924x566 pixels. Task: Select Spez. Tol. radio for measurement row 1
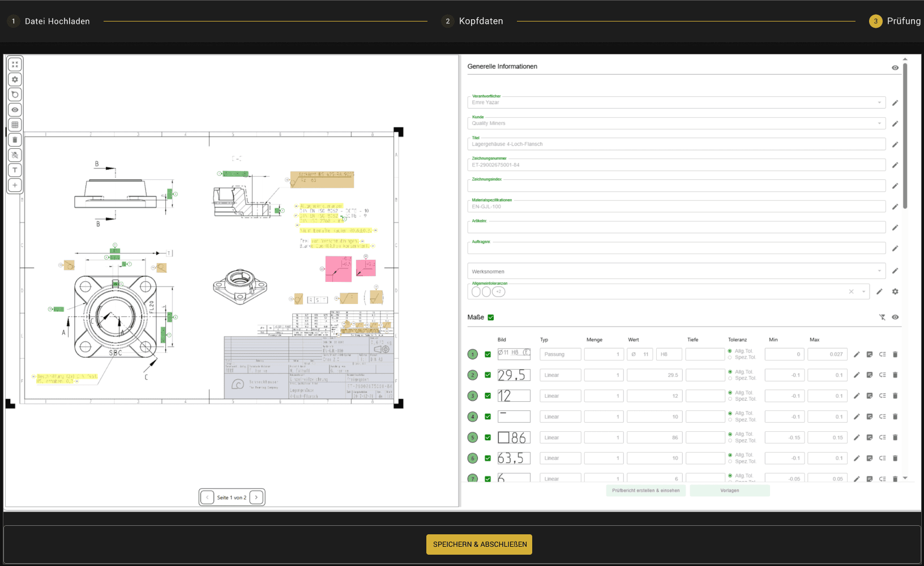(729, 357)
